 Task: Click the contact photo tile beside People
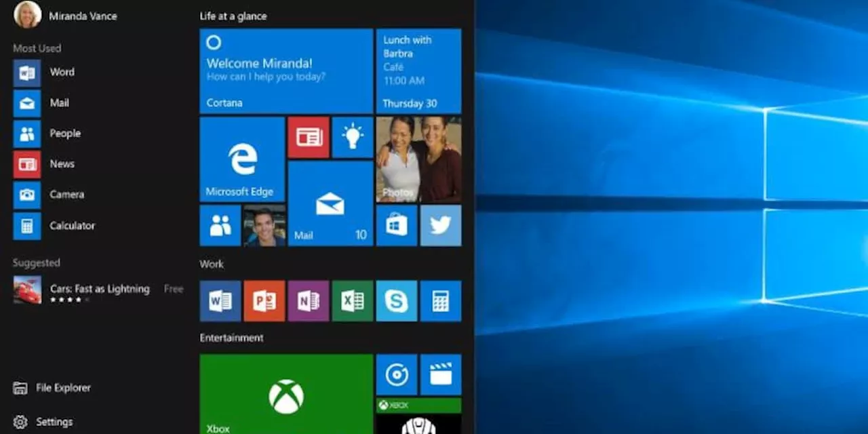click(264, 225)
